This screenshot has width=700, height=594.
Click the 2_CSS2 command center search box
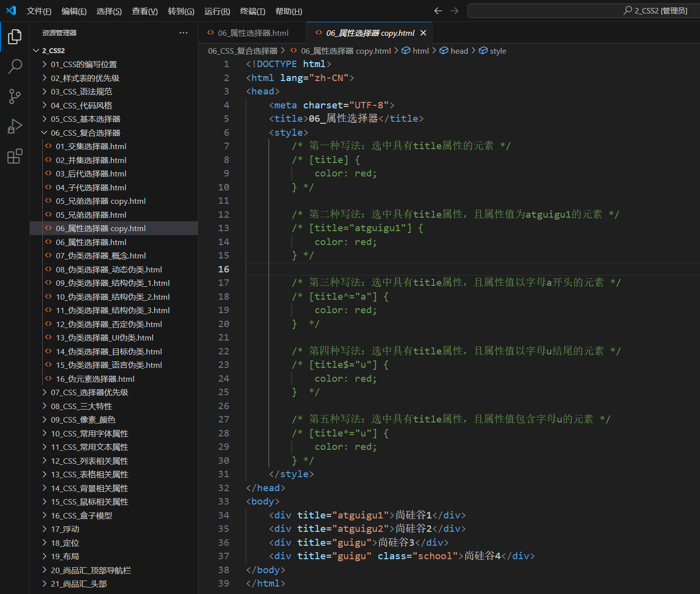[x=584, y=10]
